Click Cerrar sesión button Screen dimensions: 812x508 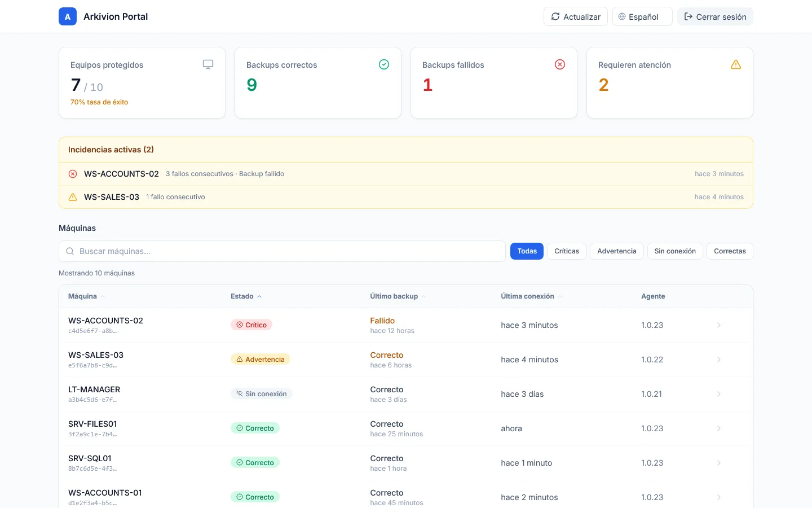(x=715, y=16)
